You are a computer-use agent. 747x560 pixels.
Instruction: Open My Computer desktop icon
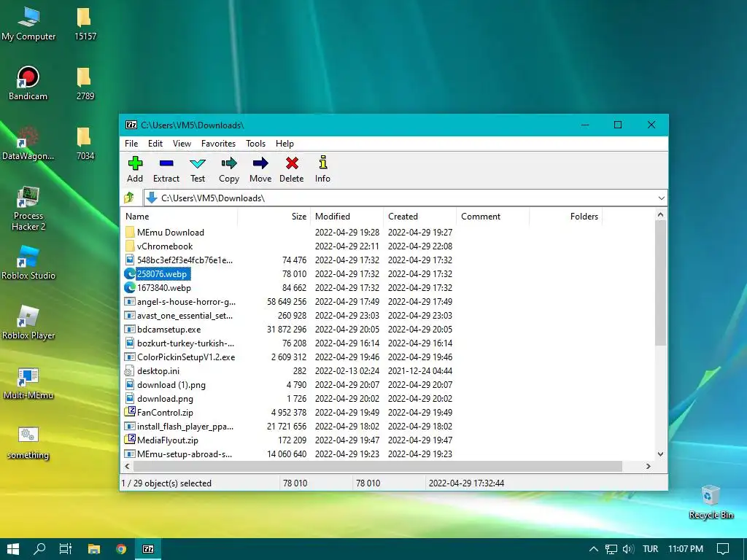pos(28,23)
